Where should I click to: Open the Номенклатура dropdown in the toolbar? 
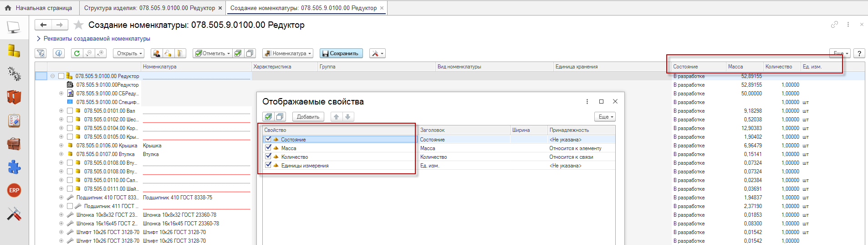(288, 53)
